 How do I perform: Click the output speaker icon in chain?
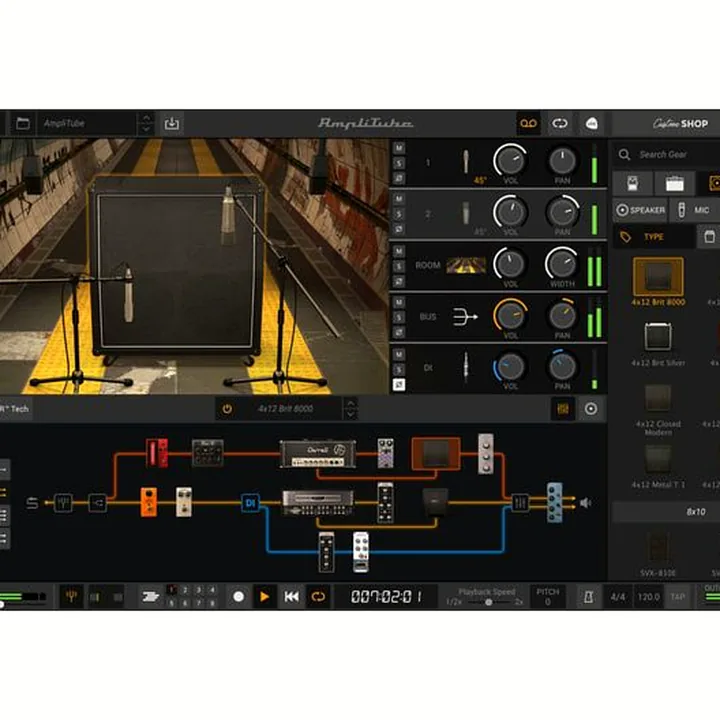[x=585, y=503]
